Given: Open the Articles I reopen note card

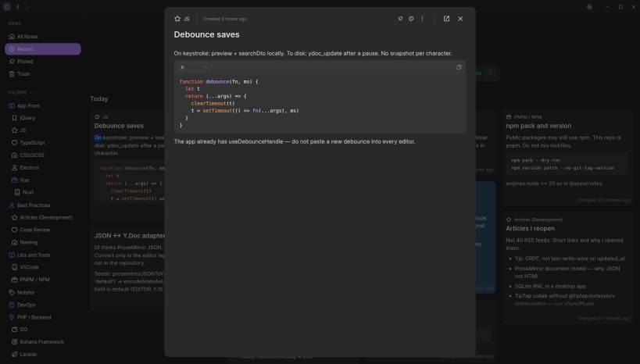Looking at the screenshot, I should pyautogui.click(x=567, y=268).
